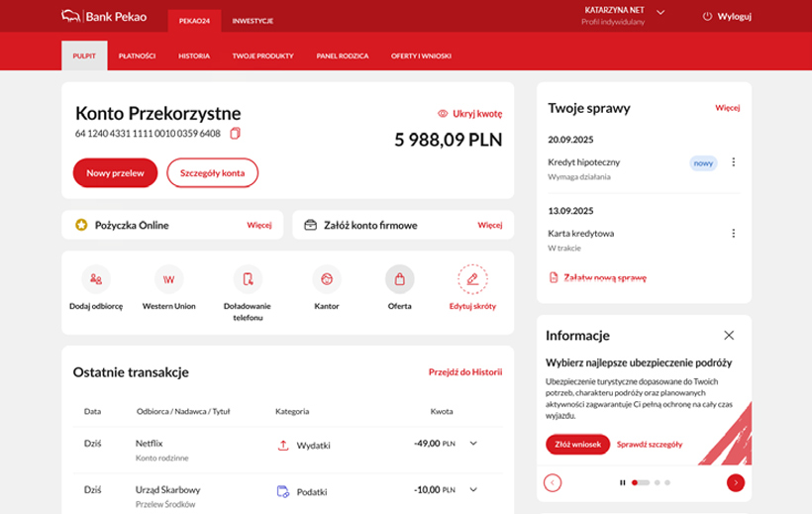Click the Ukryj kwotę text link
The height and width of the screenshot is (514, 812).
(x=477, y=114)
